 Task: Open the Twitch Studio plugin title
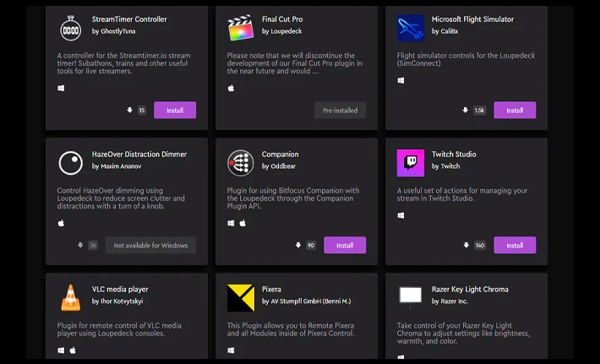(454, 154)
